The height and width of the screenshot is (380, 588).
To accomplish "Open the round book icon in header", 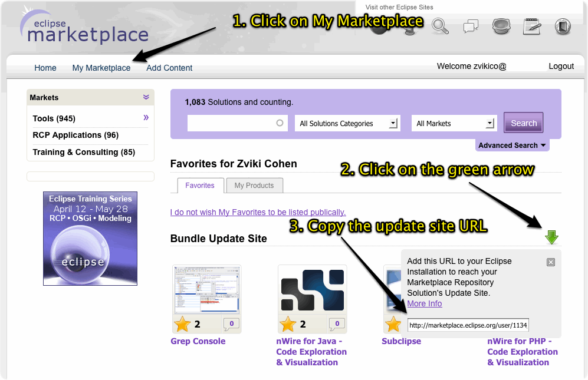I will click(x=563, y=27).
